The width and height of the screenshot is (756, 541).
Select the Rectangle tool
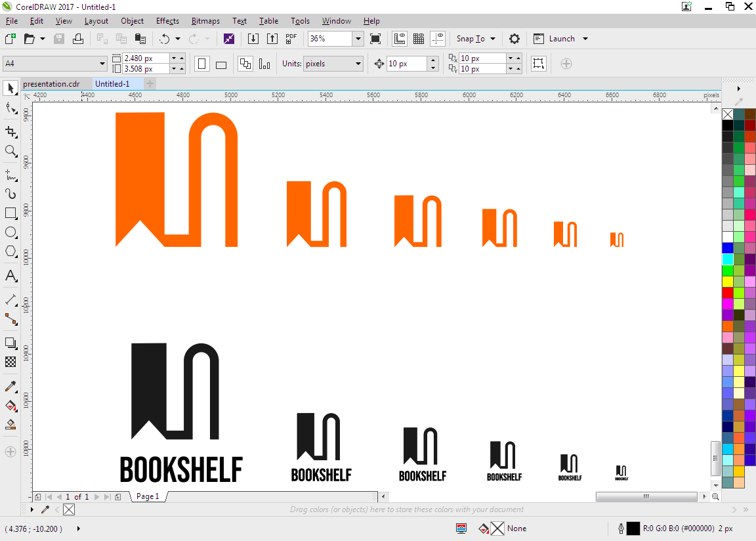point(10,213)
